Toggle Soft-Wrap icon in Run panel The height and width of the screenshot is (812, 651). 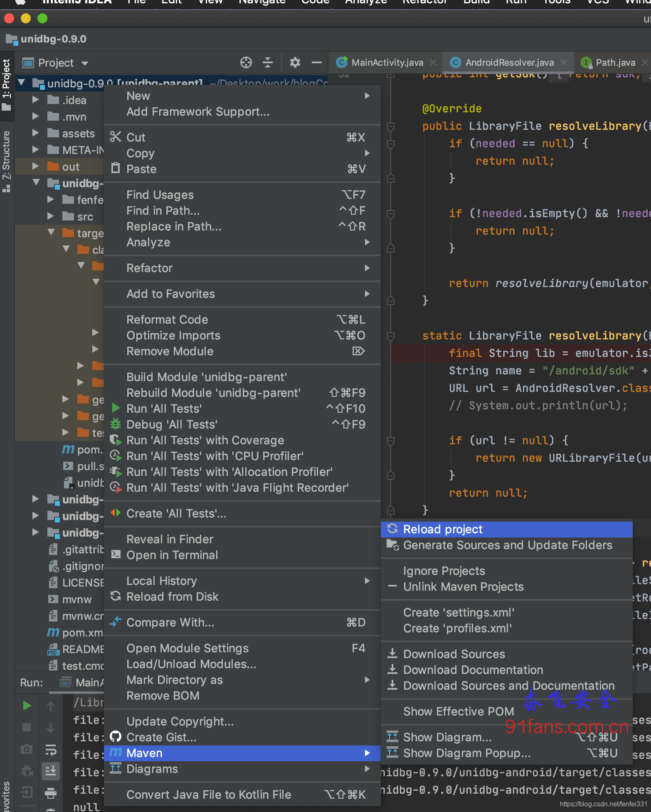click(x=51, y=750)
